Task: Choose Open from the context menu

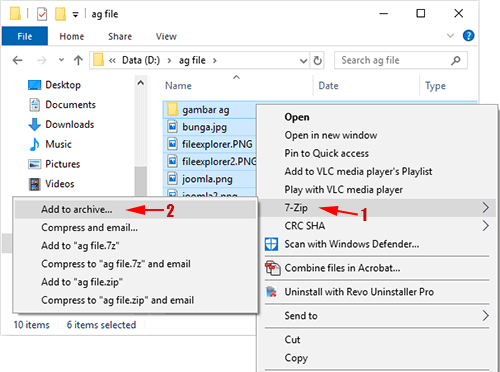Action: [x=377, y=117]
